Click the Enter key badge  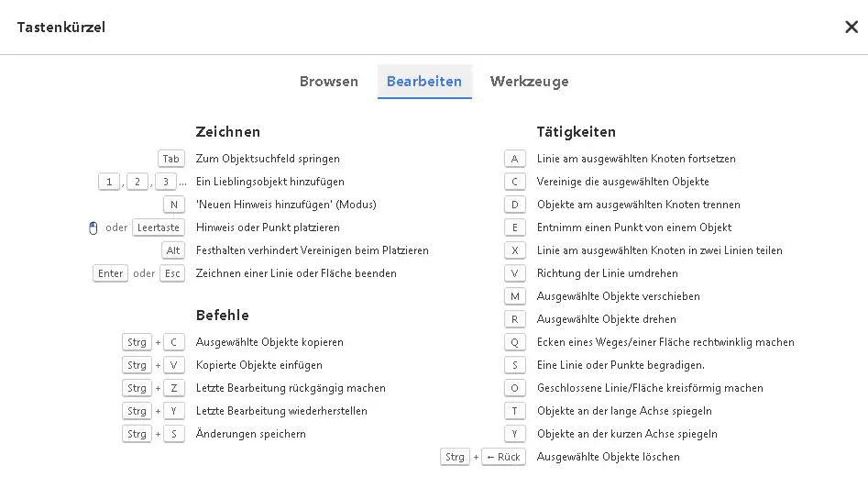110,273
